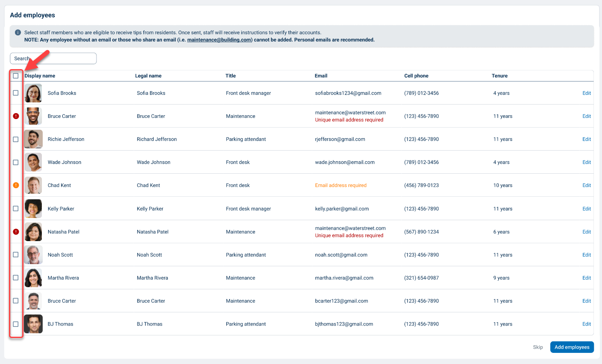Open Edit for Natasha Patel
This screenshot has width=602, height=364.
pos(587,232)
